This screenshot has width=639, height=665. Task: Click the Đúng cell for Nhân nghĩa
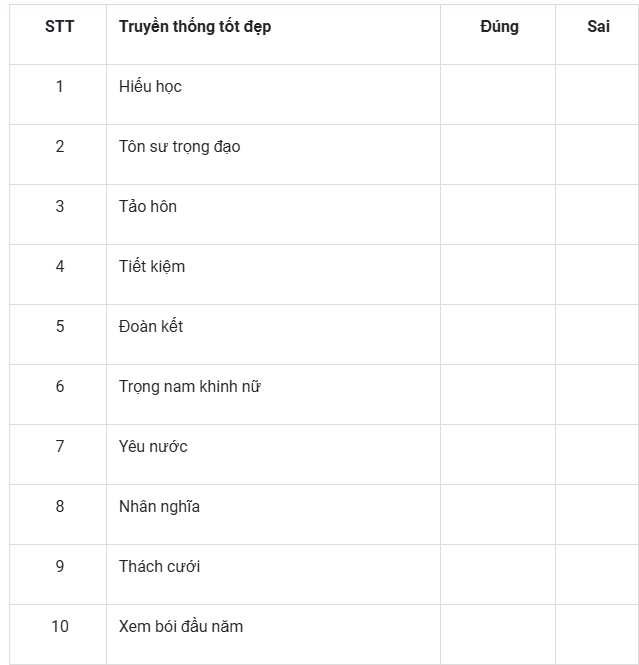click(x=498, y=514)
